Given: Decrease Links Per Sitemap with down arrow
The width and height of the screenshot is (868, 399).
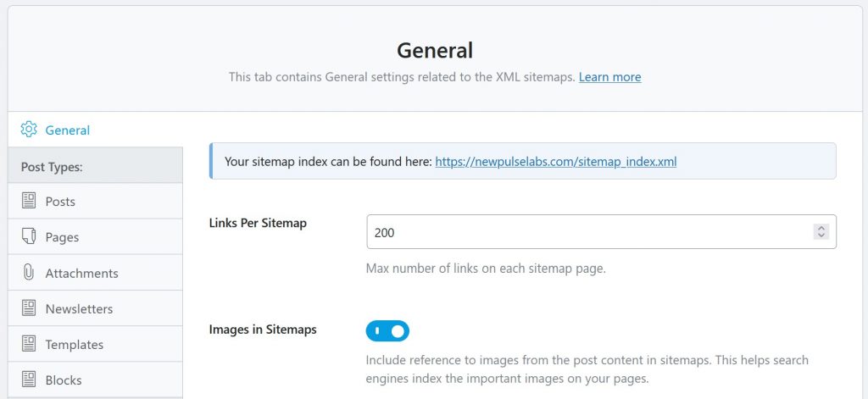Looking at the screenshot, I should coord(821,236).
